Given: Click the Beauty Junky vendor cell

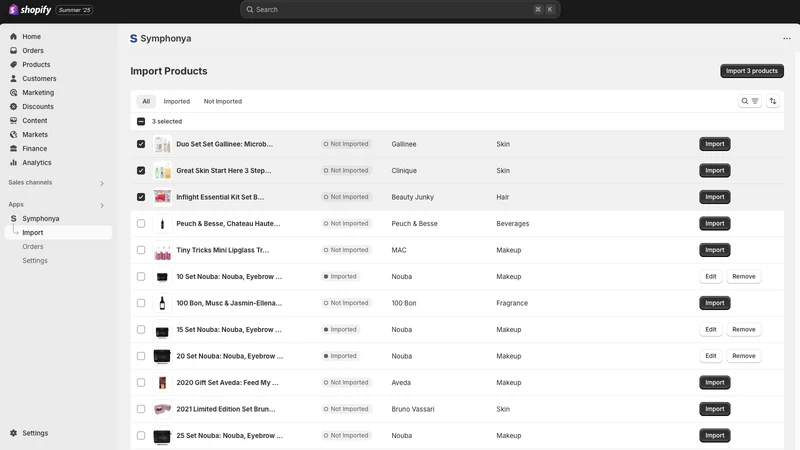Looking at the screenshot, I should pos(412,197).
